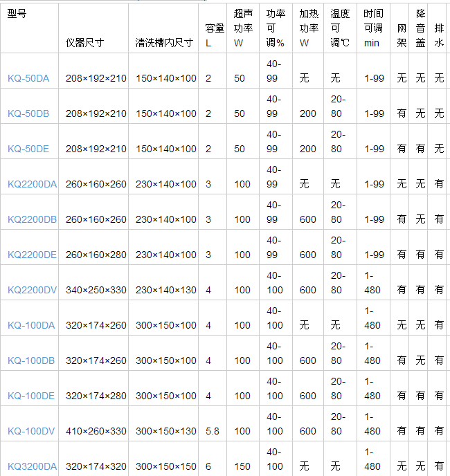Select the KQ2200DA model link
The image size is (450, 476).
click(x=32, y=184)
